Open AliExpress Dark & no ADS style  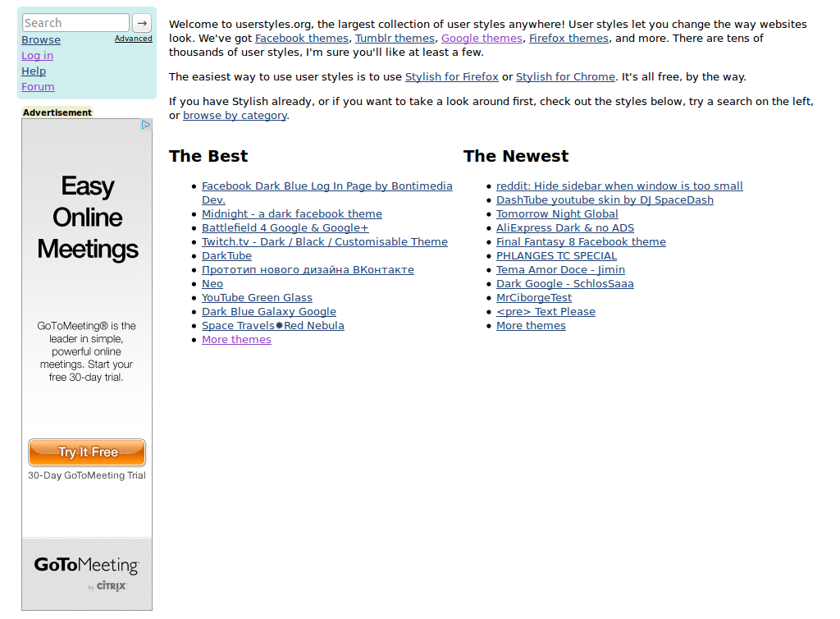pyautogui.click(x=565, y=227)
